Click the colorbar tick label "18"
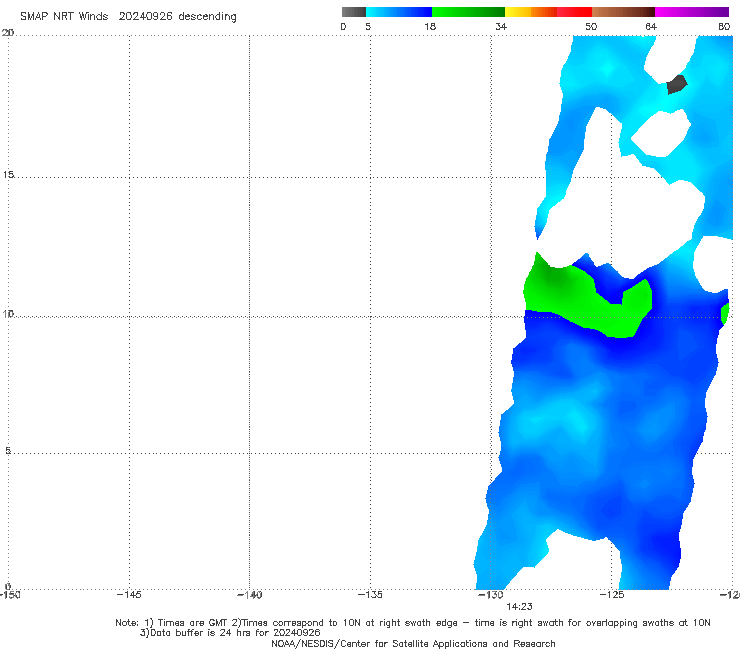 point(429,27)
